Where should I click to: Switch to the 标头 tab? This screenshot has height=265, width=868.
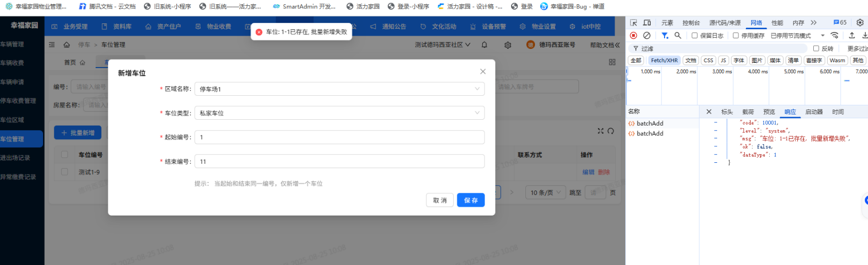coord(727,112)
